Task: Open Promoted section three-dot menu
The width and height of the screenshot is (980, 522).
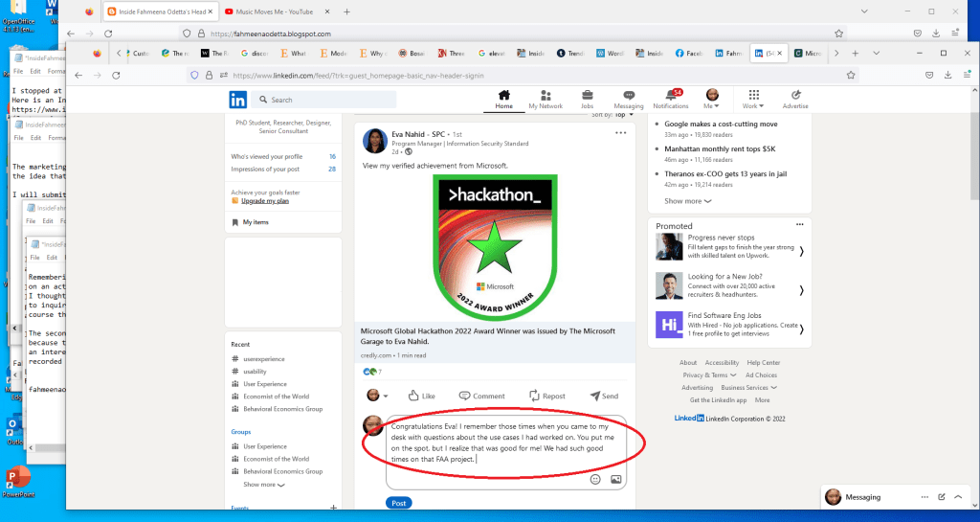Action: pyautogui.click(x=799, y=224)
